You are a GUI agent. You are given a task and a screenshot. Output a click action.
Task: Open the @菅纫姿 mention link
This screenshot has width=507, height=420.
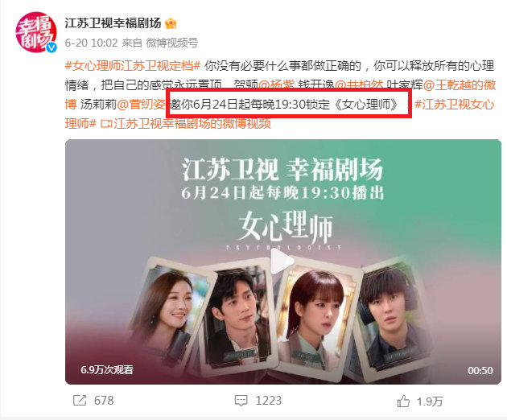(x=141, y=105)
